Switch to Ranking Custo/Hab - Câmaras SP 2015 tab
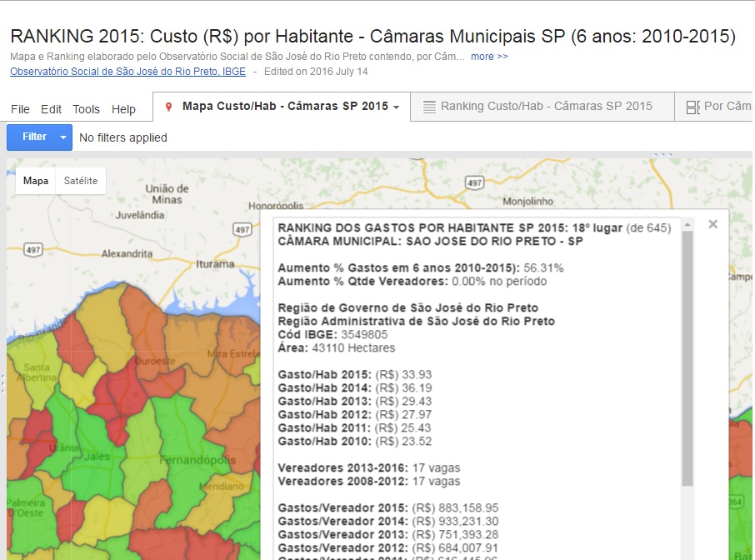 (546, 107)
